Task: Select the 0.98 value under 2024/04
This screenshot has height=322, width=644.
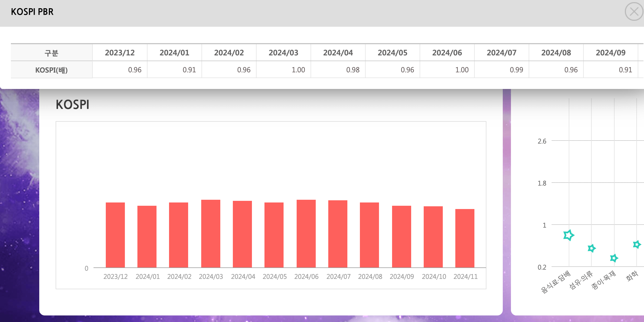Action: pyautogui.click(x=353, y=70)
